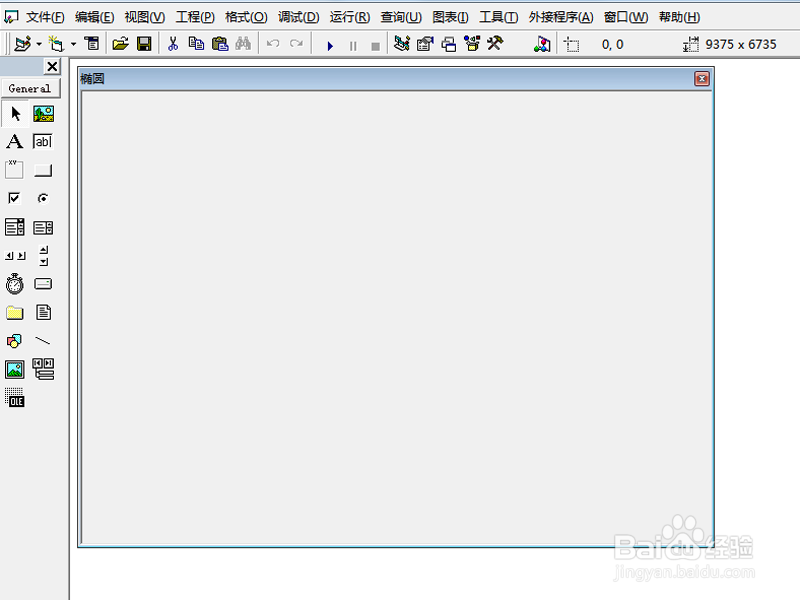Select the ListBox control tool

43,227
